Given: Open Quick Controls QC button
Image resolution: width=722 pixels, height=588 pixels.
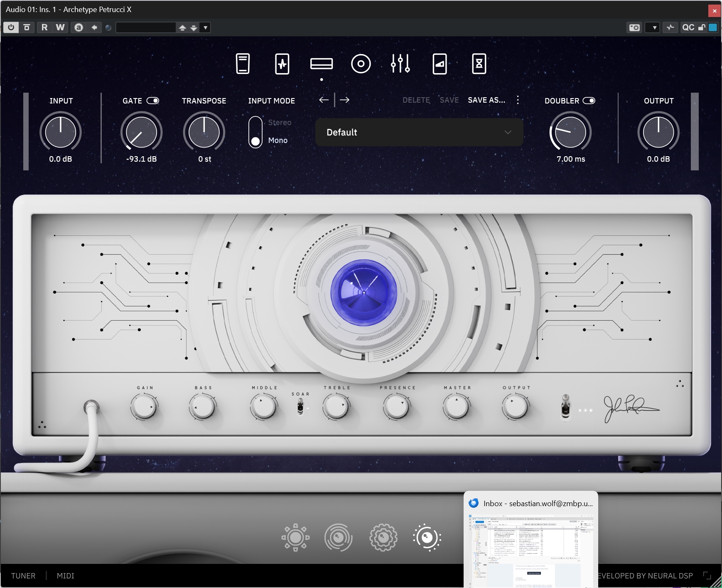Looking at the screenshot, I should (688, 27).
